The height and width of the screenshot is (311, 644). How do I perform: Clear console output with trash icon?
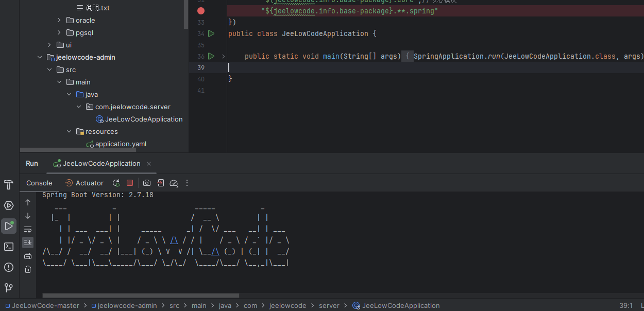click(28, 269)
